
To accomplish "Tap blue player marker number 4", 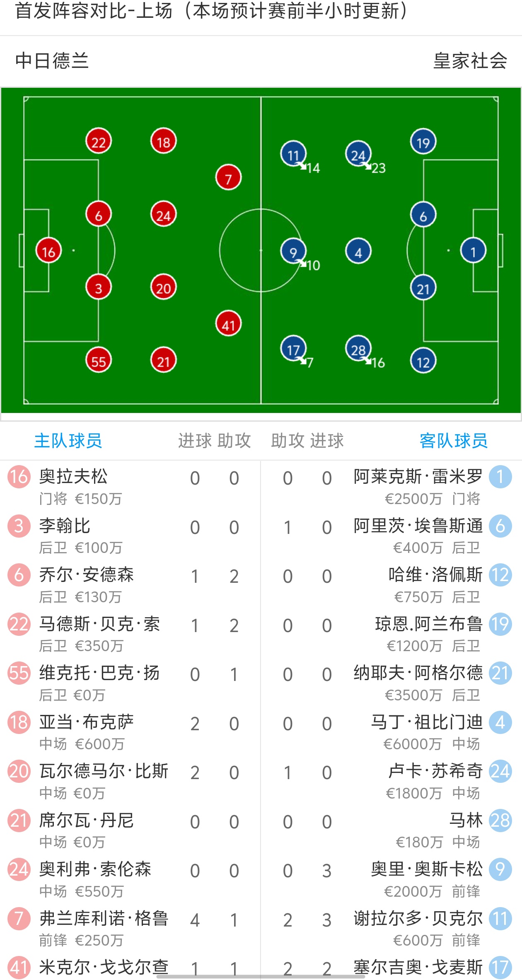I will click(x=358, y=252).
